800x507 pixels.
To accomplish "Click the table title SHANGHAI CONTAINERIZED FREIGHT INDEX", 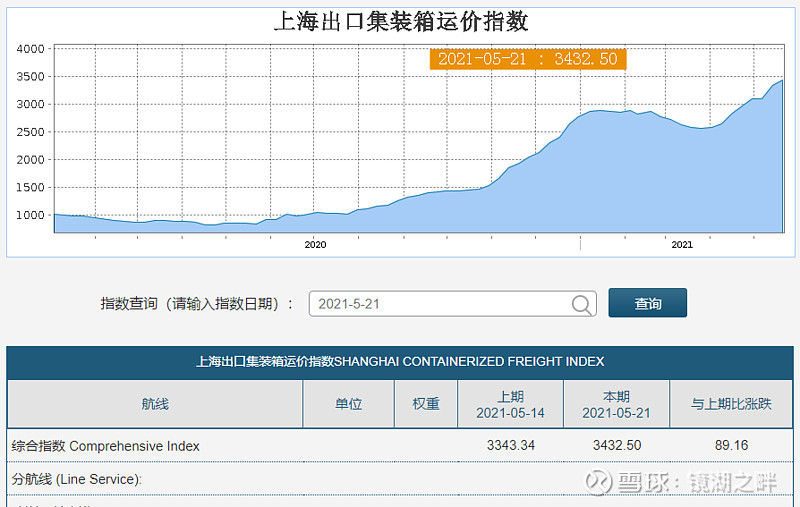I will pyautogui.click(x=401, y=362).
